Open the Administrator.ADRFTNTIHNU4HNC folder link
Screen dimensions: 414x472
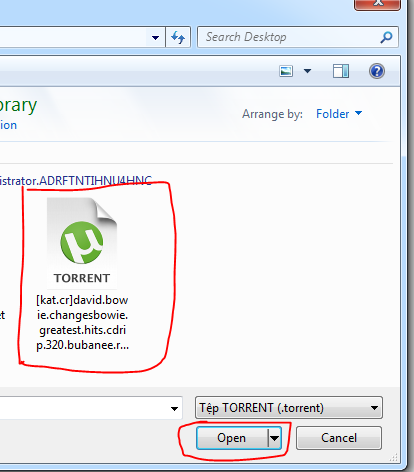(76, 181)
